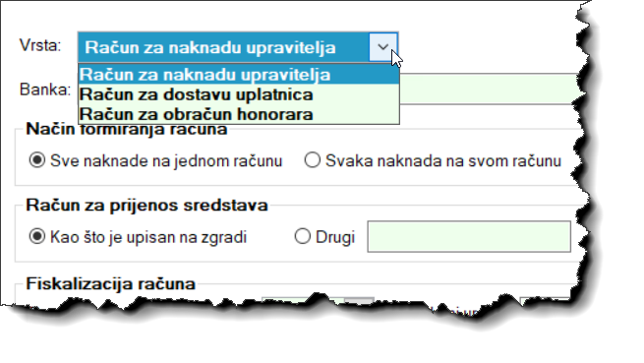Select 'Račun za dostavu uplatnica' option
This screenshot has width=644, height=363.
pos(239,94)
